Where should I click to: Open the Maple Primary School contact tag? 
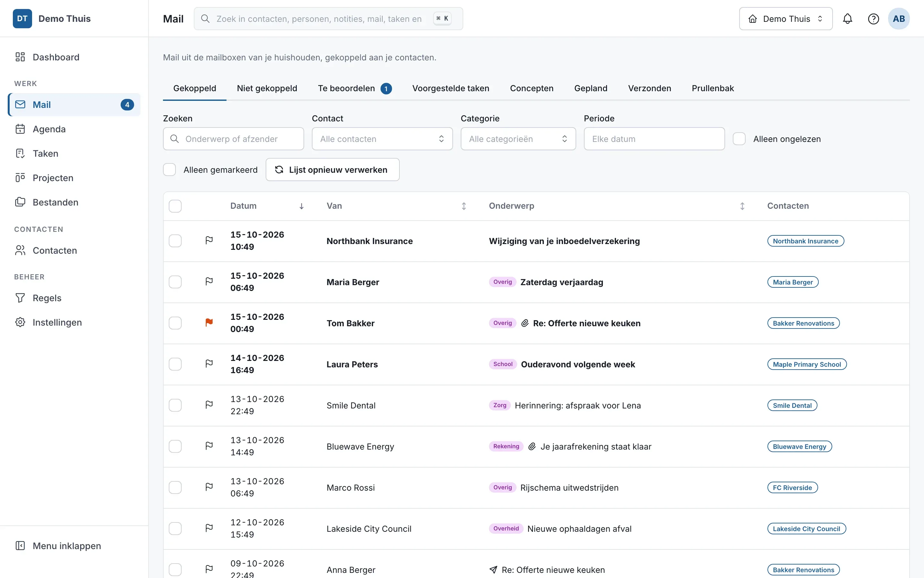(807, 364)
